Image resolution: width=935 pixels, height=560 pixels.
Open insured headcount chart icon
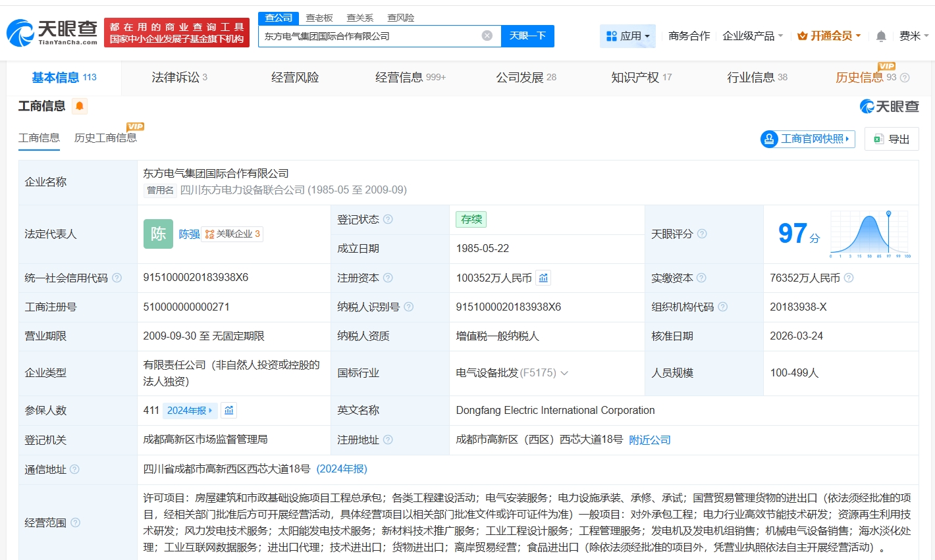tap(228, 411)
